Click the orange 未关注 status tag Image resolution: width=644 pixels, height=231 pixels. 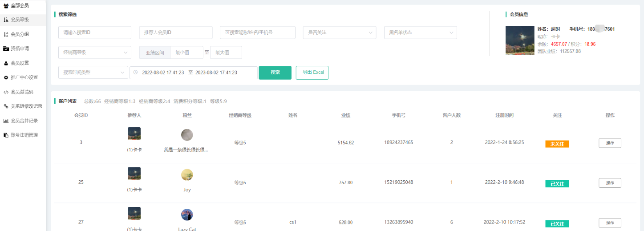[x=557, y=144]
